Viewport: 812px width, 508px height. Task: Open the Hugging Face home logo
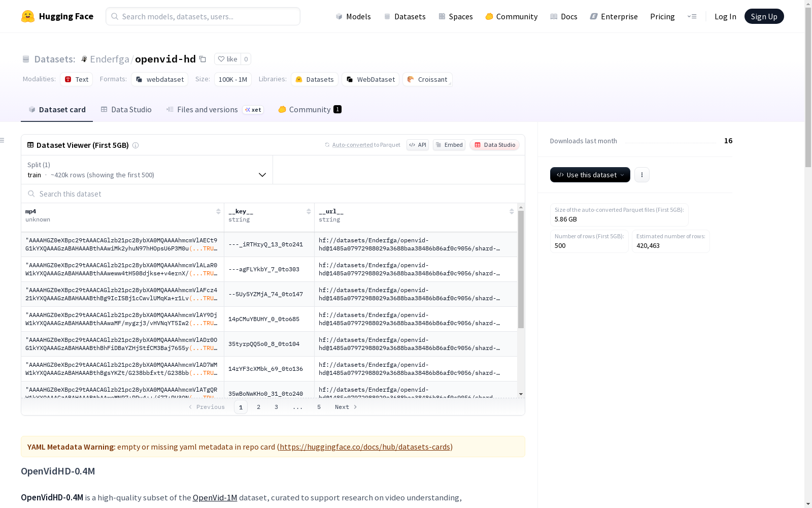[x=57, y=16]
